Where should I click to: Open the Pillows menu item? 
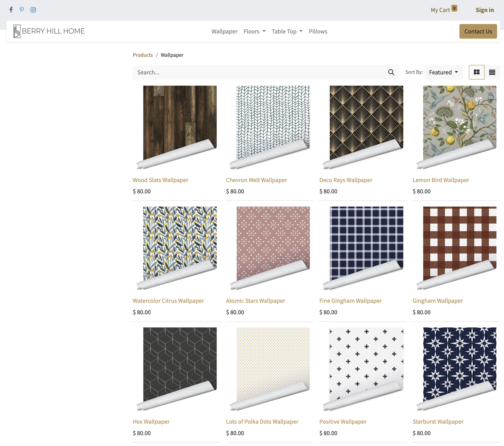pyautogui.click(x=318, y=32)
